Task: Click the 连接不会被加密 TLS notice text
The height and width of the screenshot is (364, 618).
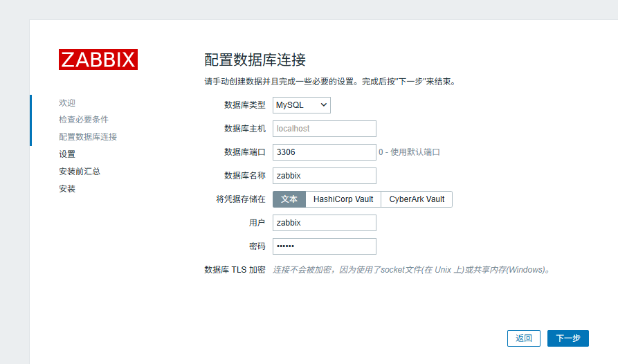Action: (x=411, y=270)
